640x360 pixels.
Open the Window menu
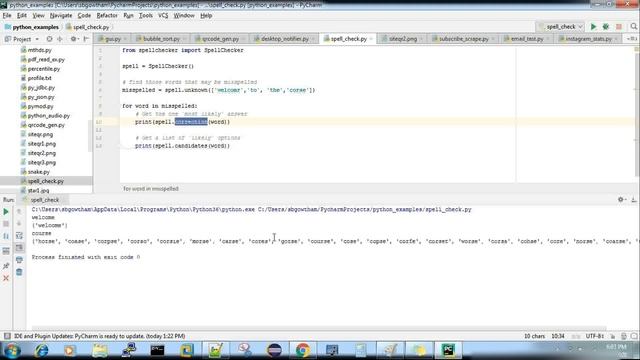184,16
